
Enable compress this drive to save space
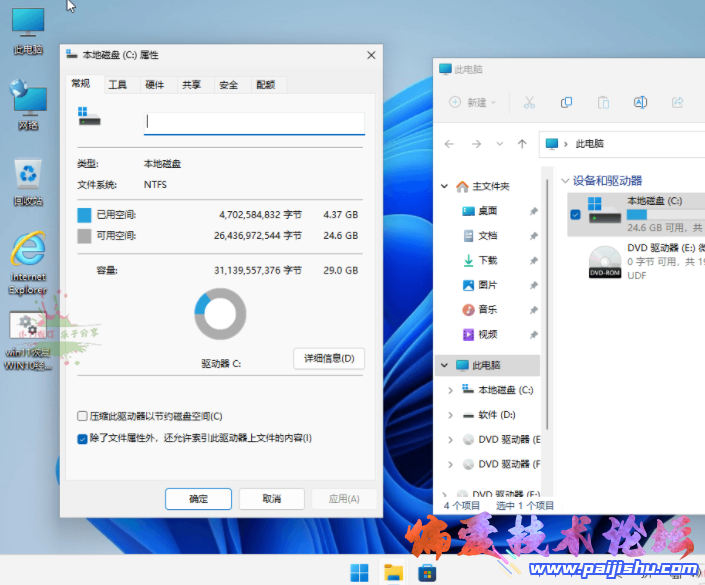(x=83, y=416)
